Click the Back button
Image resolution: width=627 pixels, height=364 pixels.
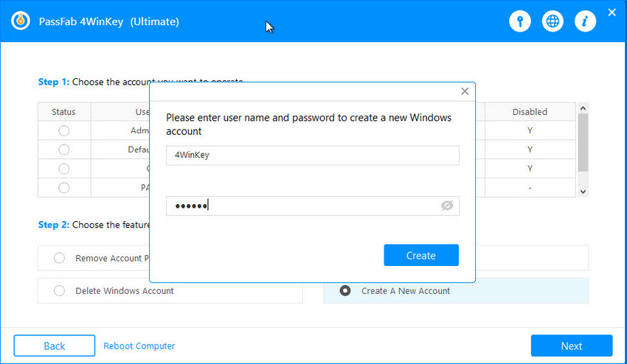point(55,346)
